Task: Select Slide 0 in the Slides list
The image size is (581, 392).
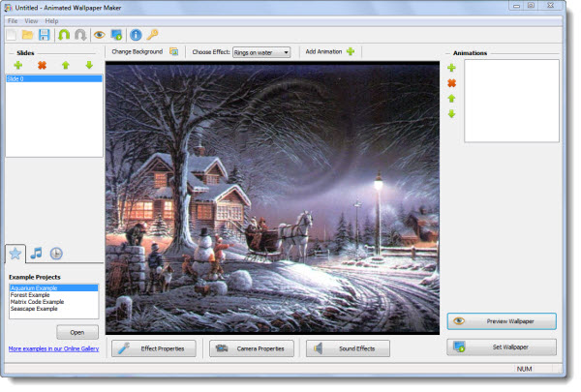Action: point(54,79)
